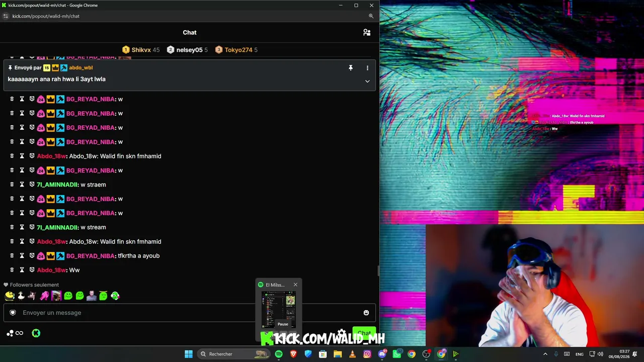644x362 pixels.
Task: Delete the "Ww" message with trash icon
Action: [12, 270]
